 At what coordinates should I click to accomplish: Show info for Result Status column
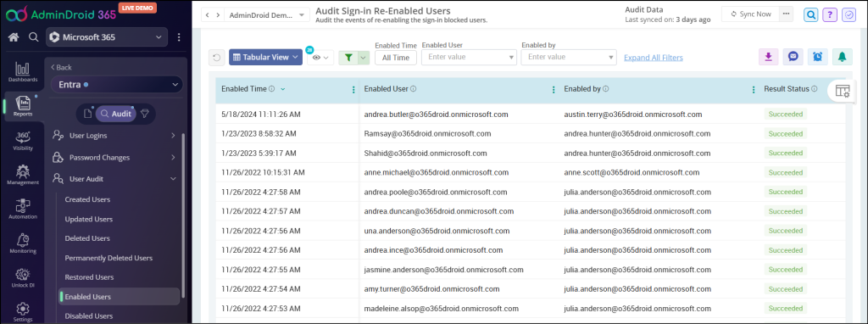[x=815, y=88]
